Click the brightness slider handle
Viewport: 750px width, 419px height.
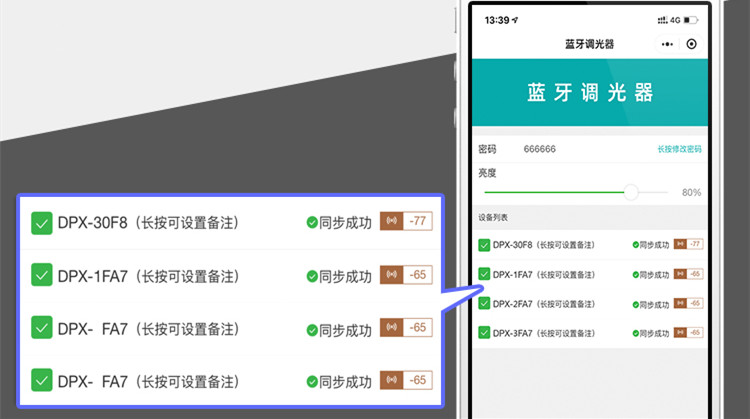tap(631, 192)
